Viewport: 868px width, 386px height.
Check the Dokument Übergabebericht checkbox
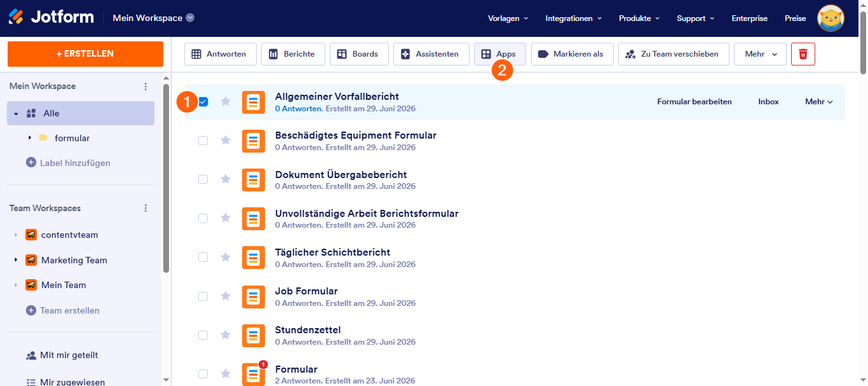tap(203, 179)
